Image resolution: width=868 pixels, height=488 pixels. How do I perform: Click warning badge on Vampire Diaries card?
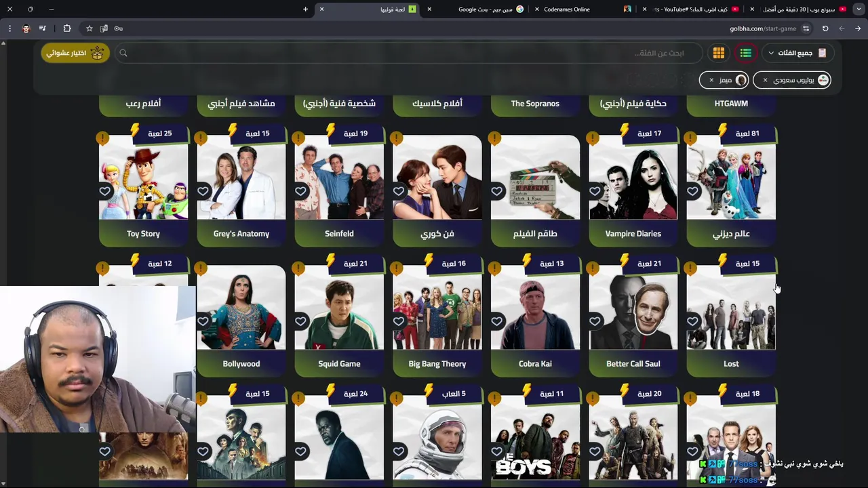point(593,138)
